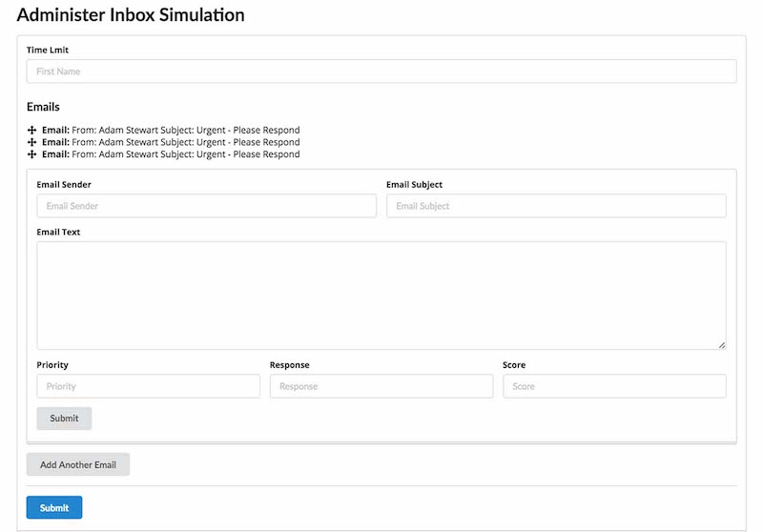Image resolution: width=763 pixels, height=532 pixels.
Task: Select the second Adam Stewart email entry
Action: pos(171,142)
